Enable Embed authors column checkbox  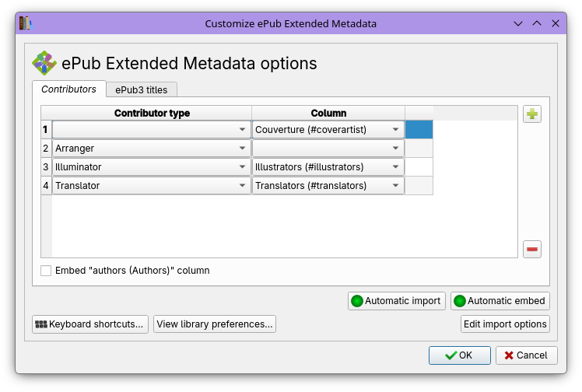(x=47, y=271)
